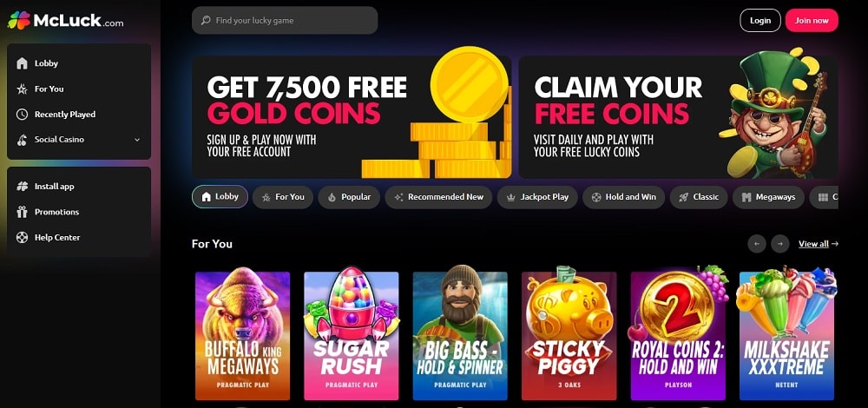Viewport: 868px width, 408px height.
Task: Click the Install app clover icon
Action: pyautogui.click(x=23, y=187)
